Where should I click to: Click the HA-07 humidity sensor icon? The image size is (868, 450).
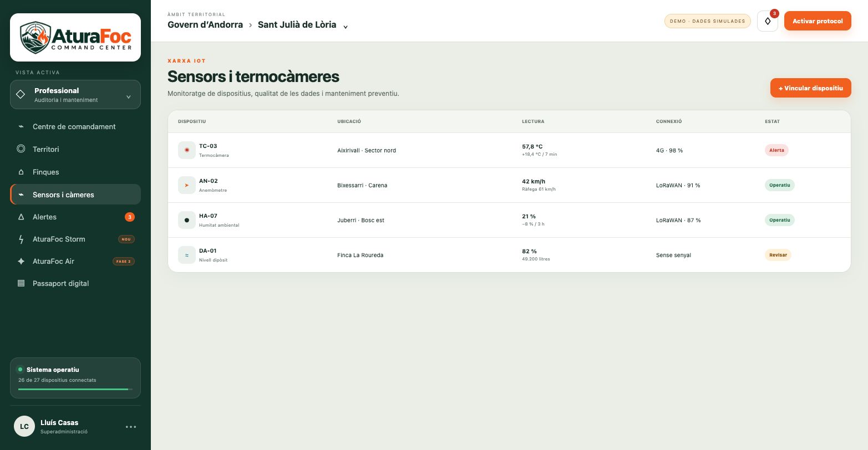(187, 220)
